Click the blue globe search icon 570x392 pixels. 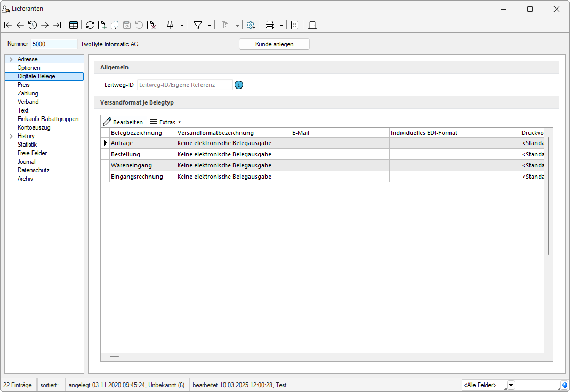pos(564,385)
